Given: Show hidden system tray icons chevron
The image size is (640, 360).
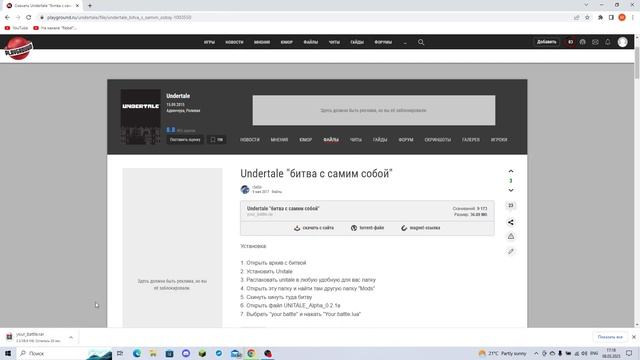Looking at the screenshot, I should pos(536,353).
